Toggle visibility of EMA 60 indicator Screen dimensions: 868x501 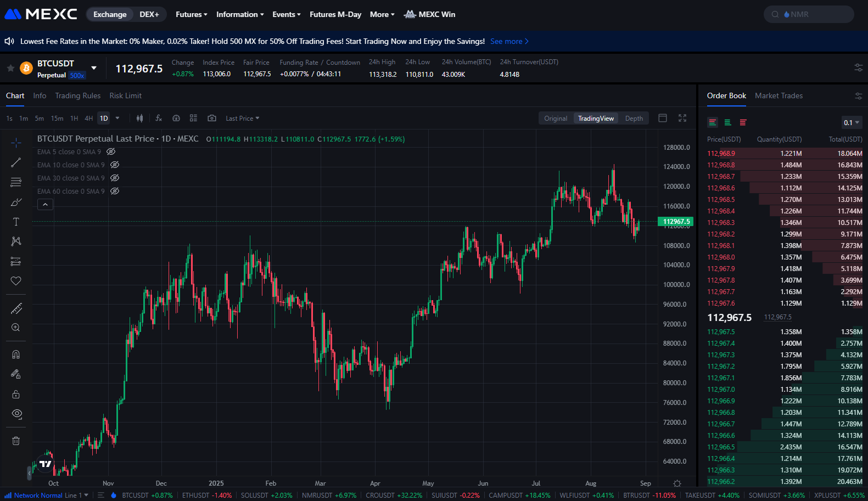tap(115, 191)
